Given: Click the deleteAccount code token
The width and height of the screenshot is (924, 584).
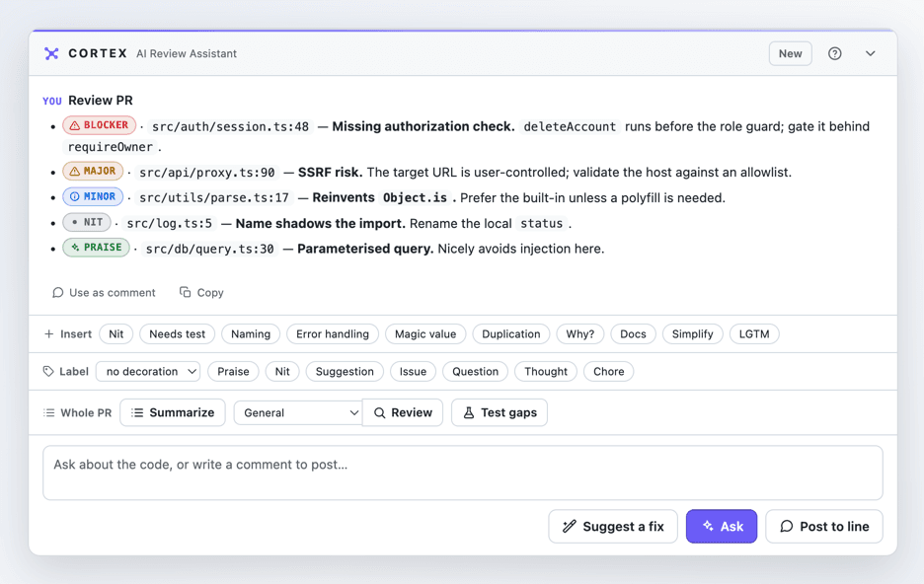Looking at the screenshot, I should coord(570,126).
